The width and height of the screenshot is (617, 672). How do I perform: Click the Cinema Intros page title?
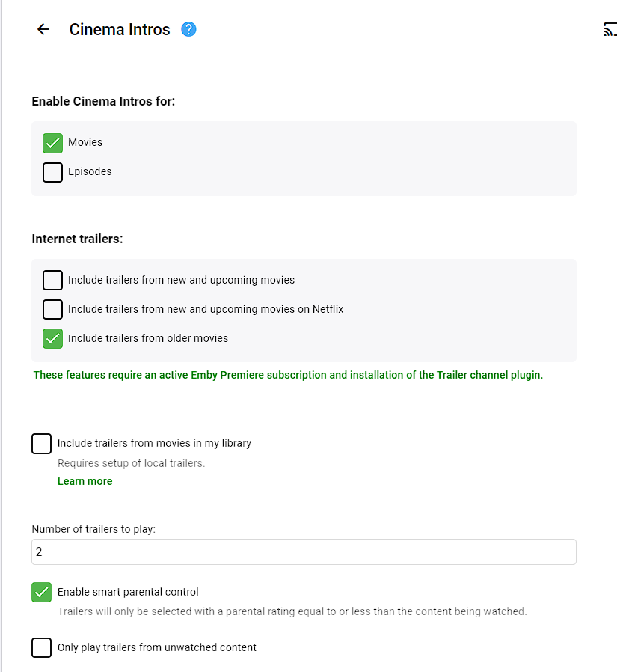pos(120,30)
